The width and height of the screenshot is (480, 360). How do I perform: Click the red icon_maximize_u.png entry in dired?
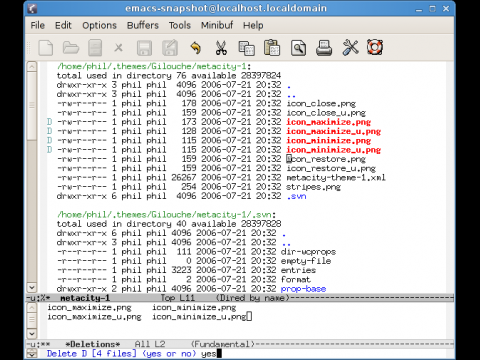click(x=334, y=131)
